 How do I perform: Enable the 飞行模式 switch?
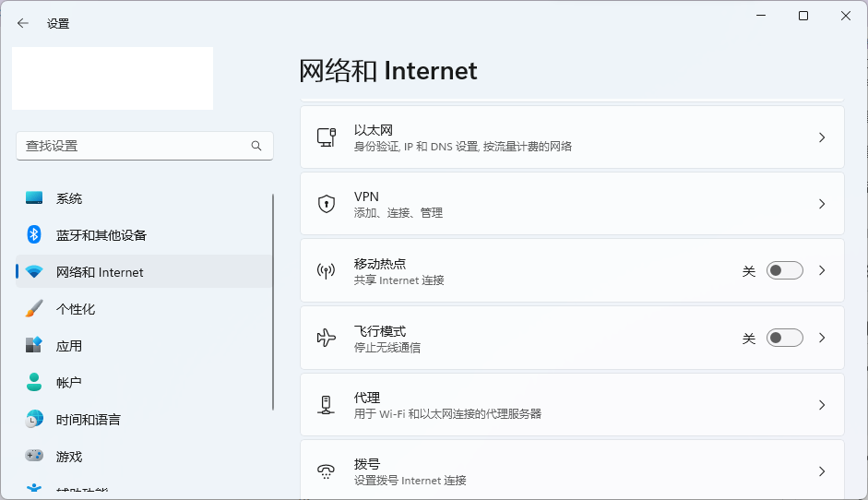[784, 338]
